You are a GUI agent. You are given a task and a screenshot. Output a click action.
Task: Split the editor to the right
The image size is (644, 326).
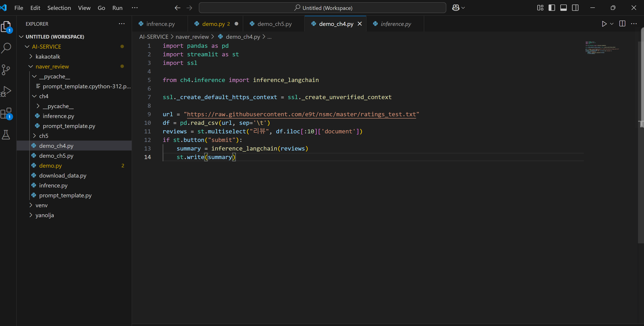pos(622,24)
